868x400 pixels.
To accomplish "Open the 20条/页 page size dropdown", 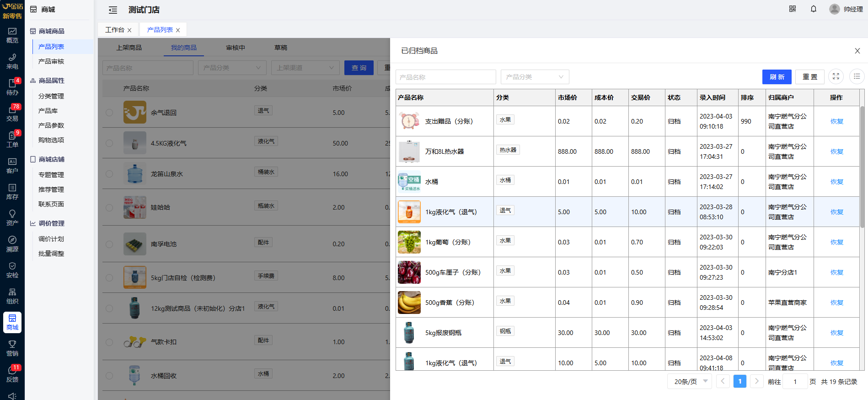I will click(689, 381).
